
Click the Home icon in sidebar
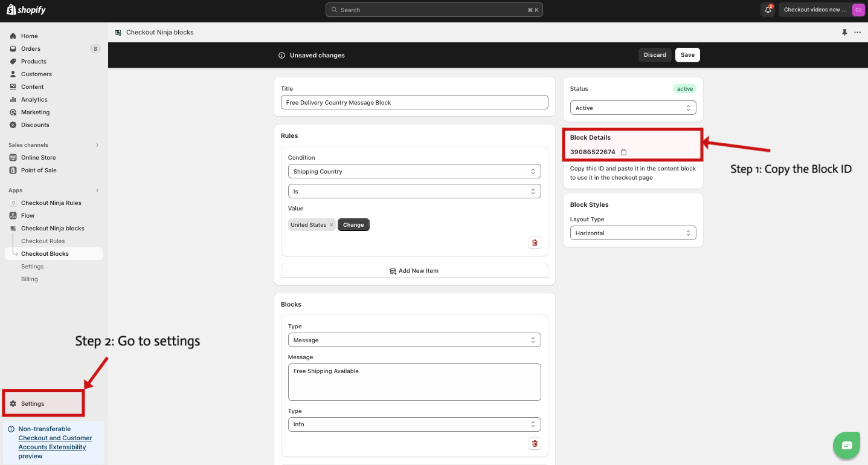pos(13,36)
